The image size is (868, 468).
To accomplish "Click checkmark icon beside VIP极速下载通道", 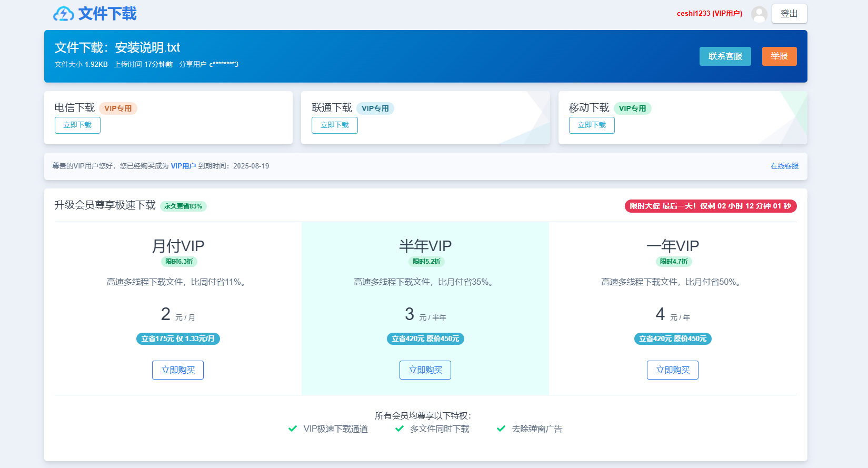I will 293,429.
